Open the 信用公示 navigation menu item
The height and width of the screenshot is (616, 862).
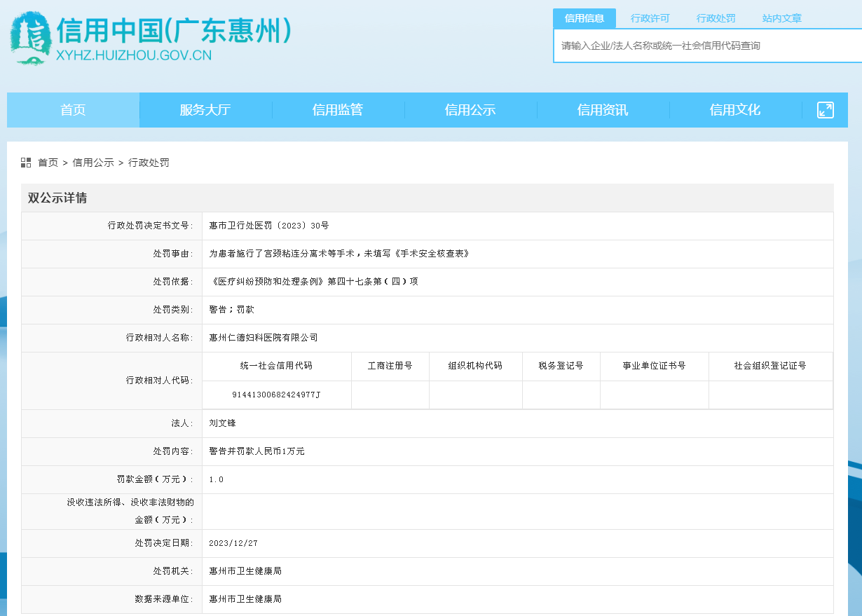coord(470,110)
